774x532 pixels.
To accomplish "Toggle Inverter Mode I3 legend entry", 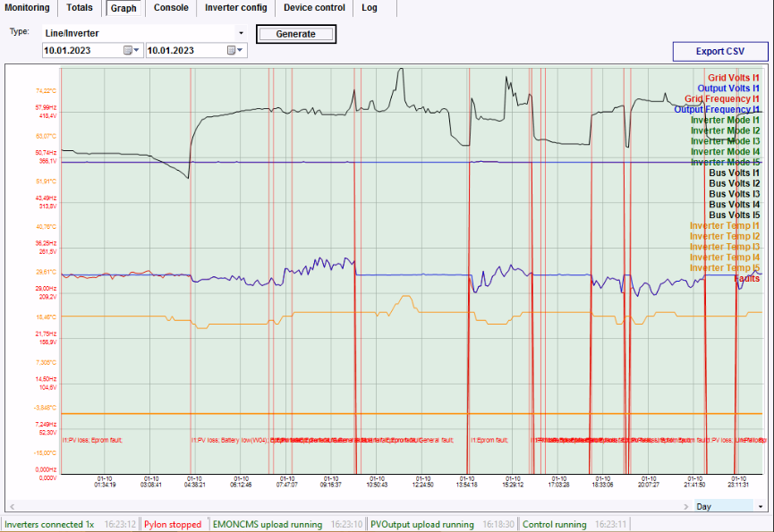I will click(x=725, y=141).
